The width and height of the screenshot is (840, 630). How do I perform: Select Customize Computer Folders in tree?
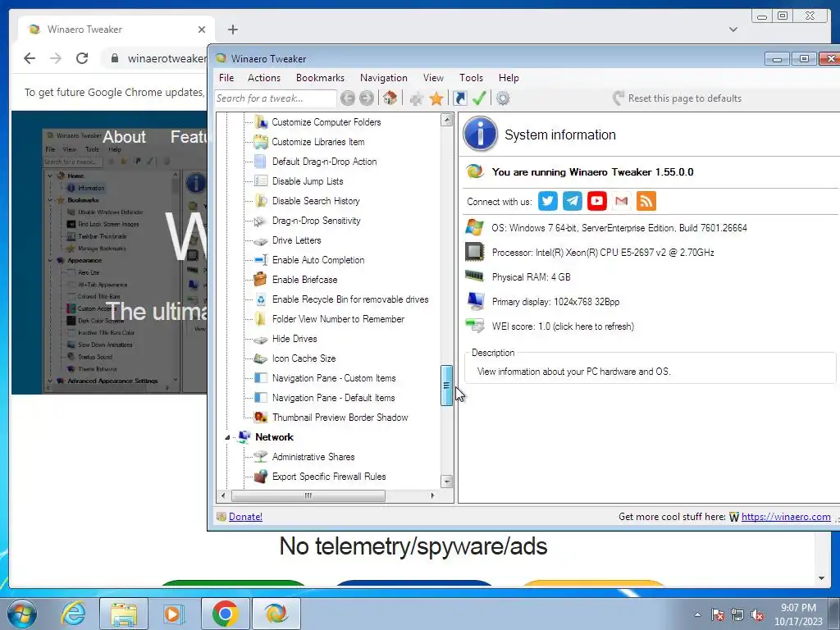click(326, 122)
